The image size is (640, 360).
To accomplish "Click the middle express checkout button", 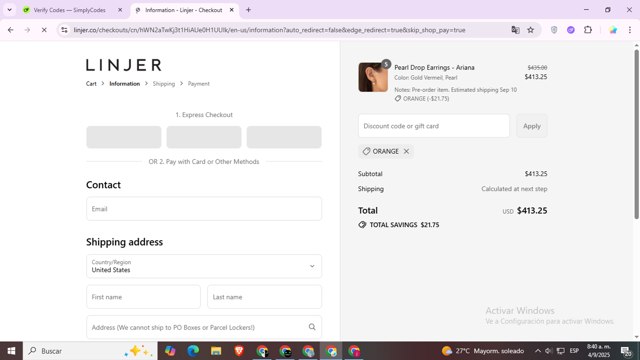I will coord(204,137).
